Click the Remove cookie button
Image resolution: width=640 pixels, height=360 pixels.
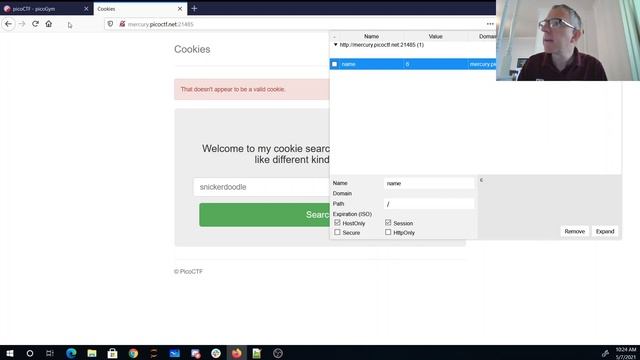(x=574, y=231)
